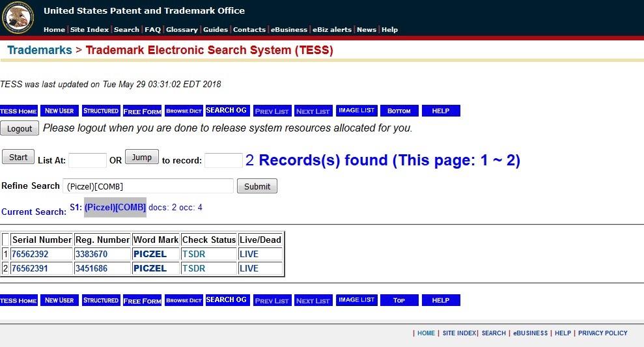Submit the refined search
This screenshot has width=644, height=347.
(x=257, y=186)
